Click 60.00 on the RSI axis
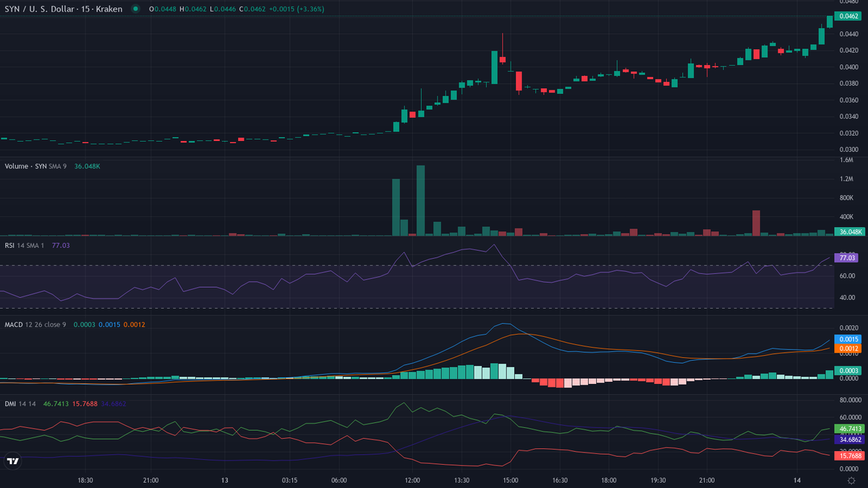868x488 pixels. [x=846, y=276]
